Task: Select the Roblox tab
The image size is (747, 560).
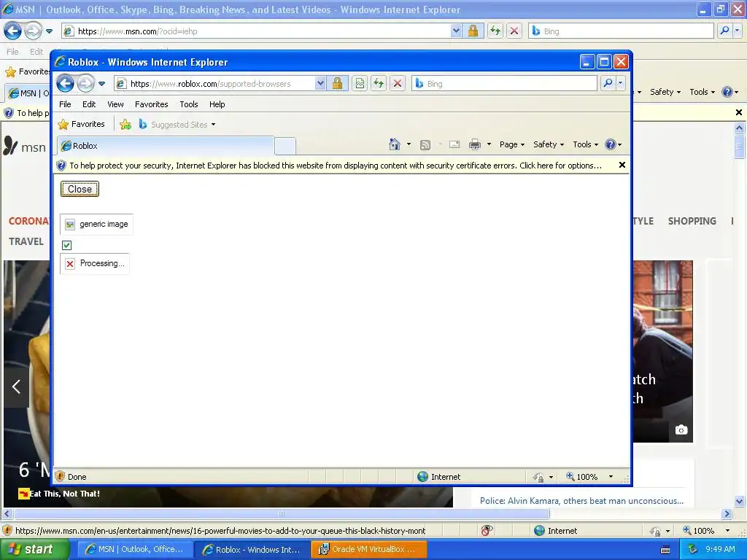Action: [166, 146]
